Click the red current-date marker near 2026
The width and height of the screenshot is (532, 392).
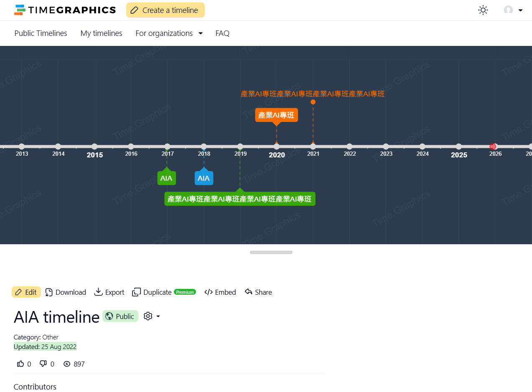(493, 147)
